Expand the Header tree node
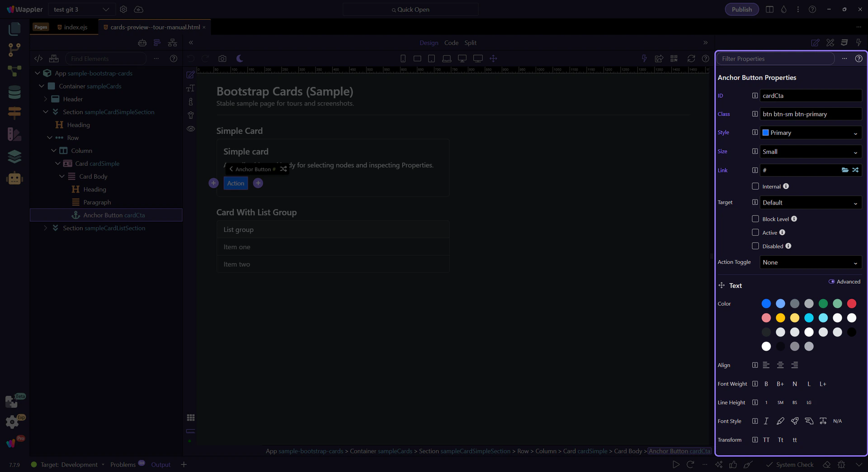 pos(46,99)
